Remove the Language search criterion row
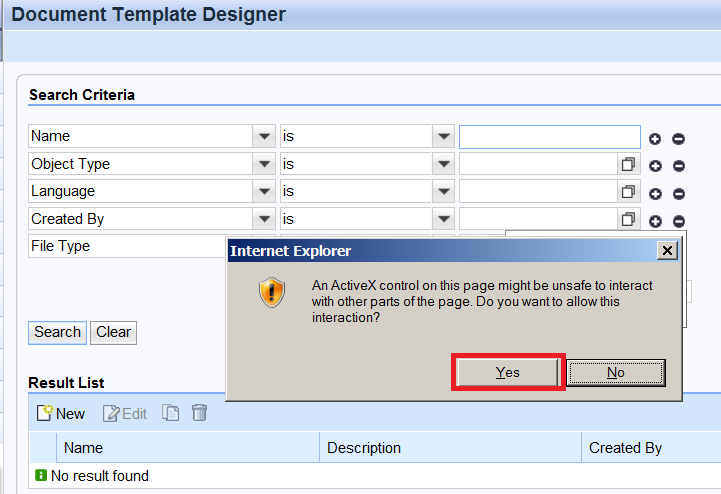This screenshot has width=721, height=494. tap(679, 194)
